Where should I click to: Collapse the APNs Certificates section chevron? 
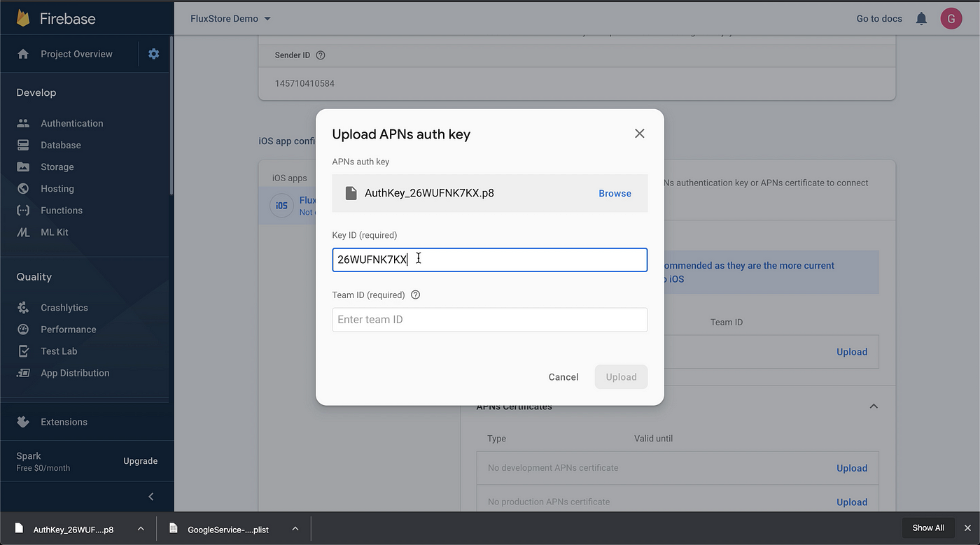pyautogui.click(x=873, y=406)
